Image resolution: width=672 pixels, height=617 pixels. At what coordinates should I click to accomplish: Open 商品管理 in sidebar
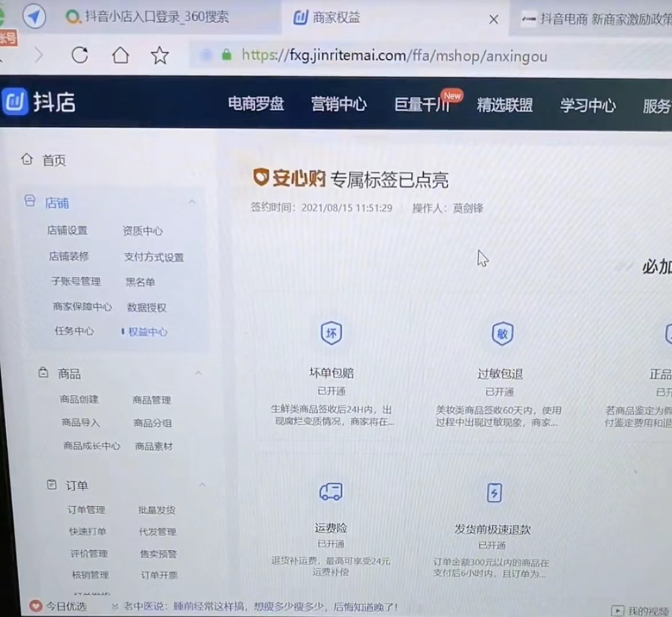pos(152,400)
